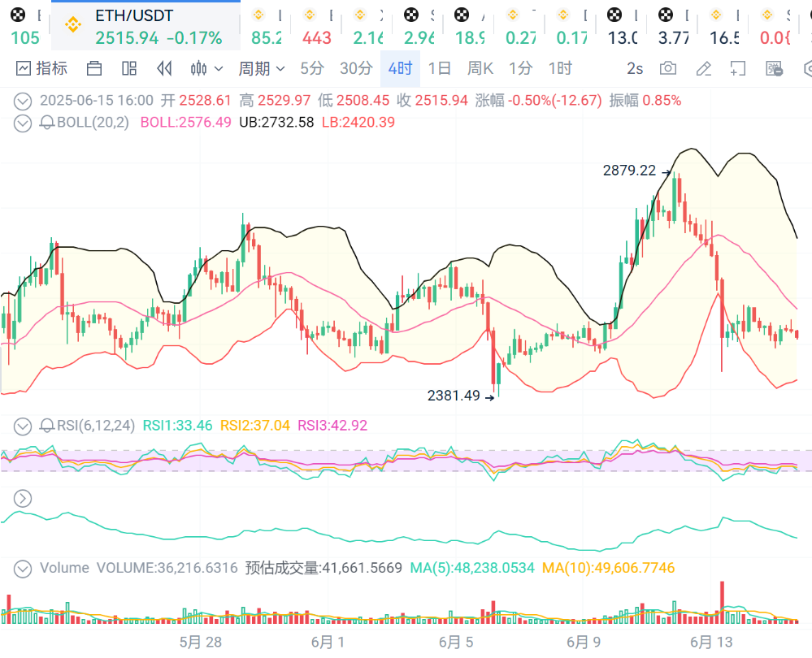Click the MA(10):49,606.7746 volume value
Viewport: 812px width, 658px height.
tap(609, 568)
